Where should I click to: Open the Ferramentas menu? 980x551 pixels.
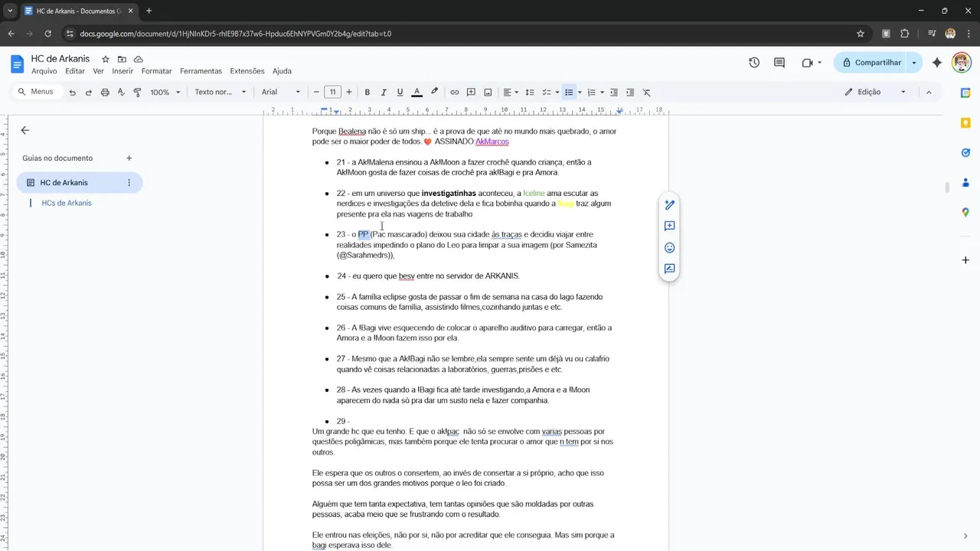click(201, 71)
